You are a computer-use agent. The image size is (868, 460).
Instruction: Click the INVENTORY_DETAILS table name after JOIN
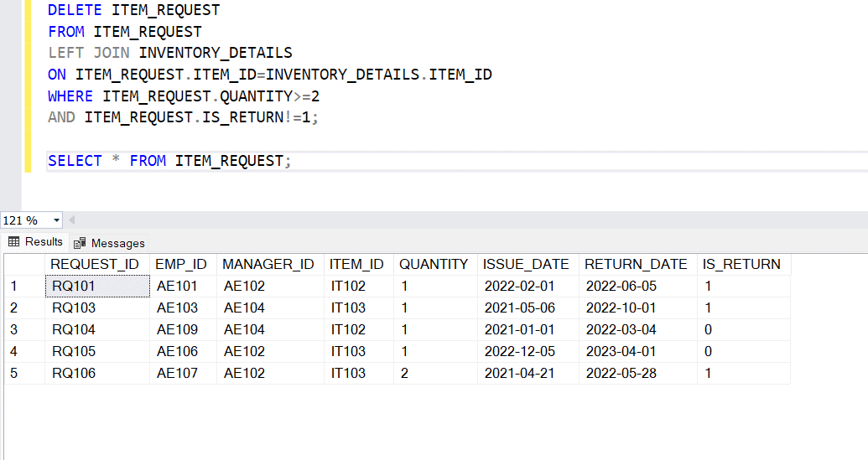pos(216,53)
